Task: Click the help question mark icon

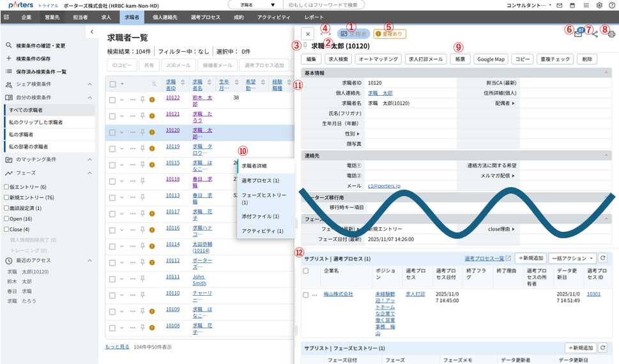Action: [x=612, y=5]
